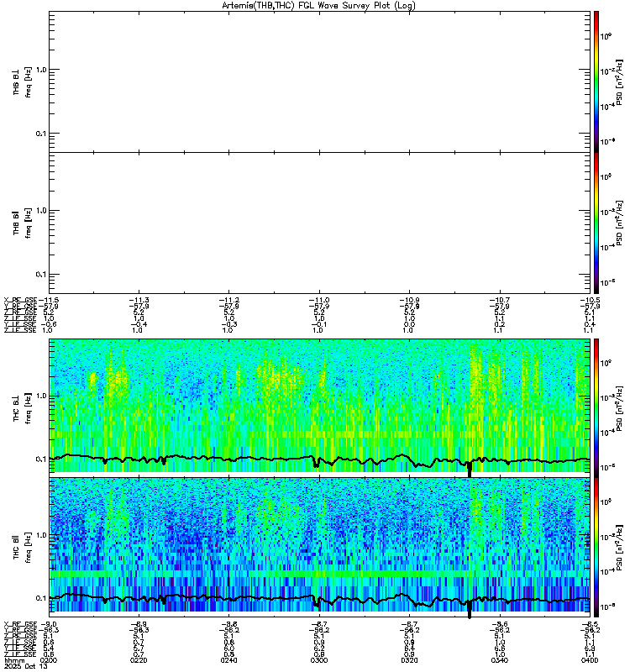Click the 1.0 frequency tick of the THB B-parallel panel
The height and width of the screenshot is (672, 630).
click(41, 211)
